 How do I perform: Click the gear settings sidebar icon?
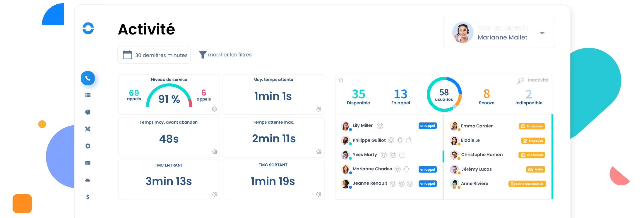point(88,146)
